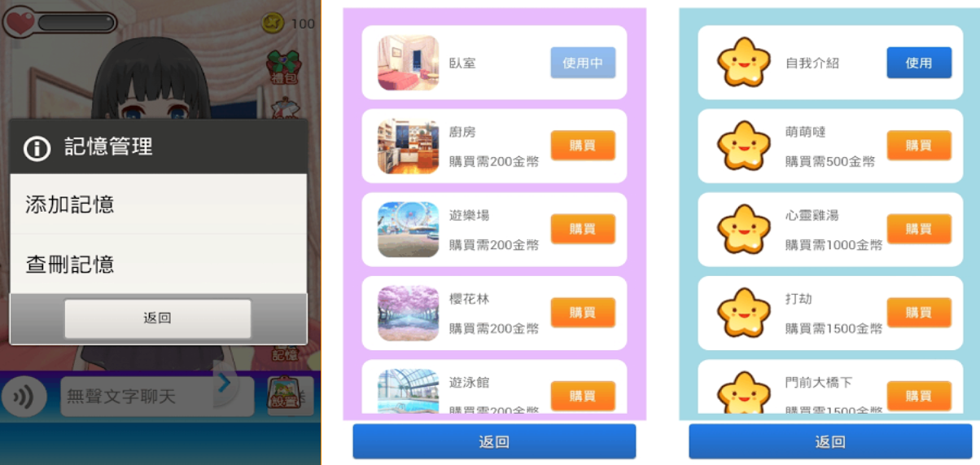Screen dimensions: 980x465
Task: Tap the gold coin icon
Action: coord(273,24)
